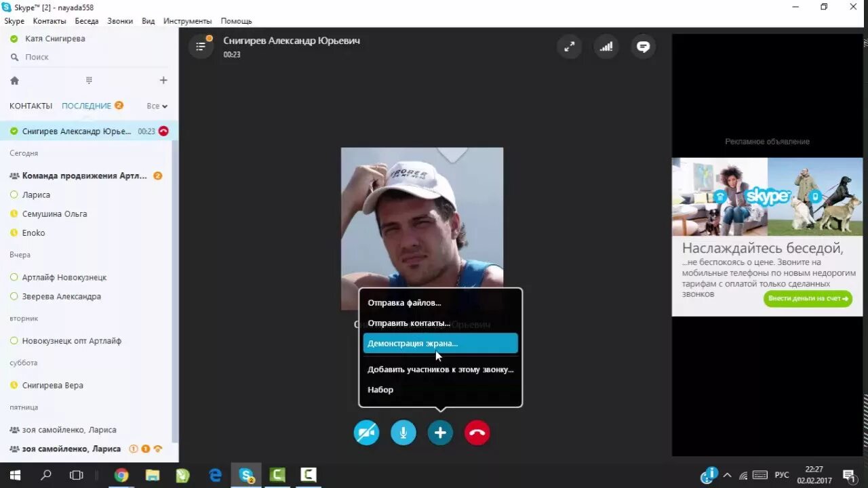The width and height of the screenshot is (868, 488).
Task: Enter full screen call view
Action: (x=570, y=47)
